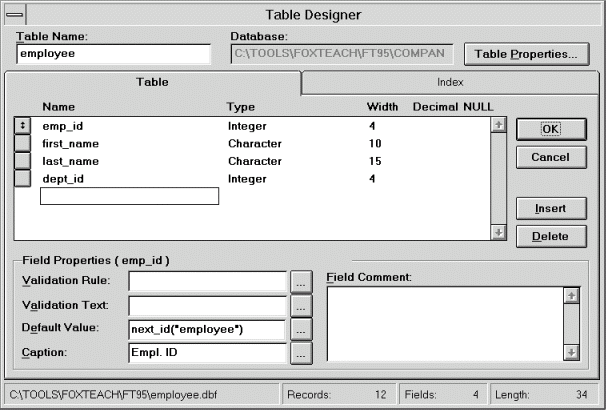Open expression builder for Default Value
This screenshot has height=410, width=606.
[301, 330]
